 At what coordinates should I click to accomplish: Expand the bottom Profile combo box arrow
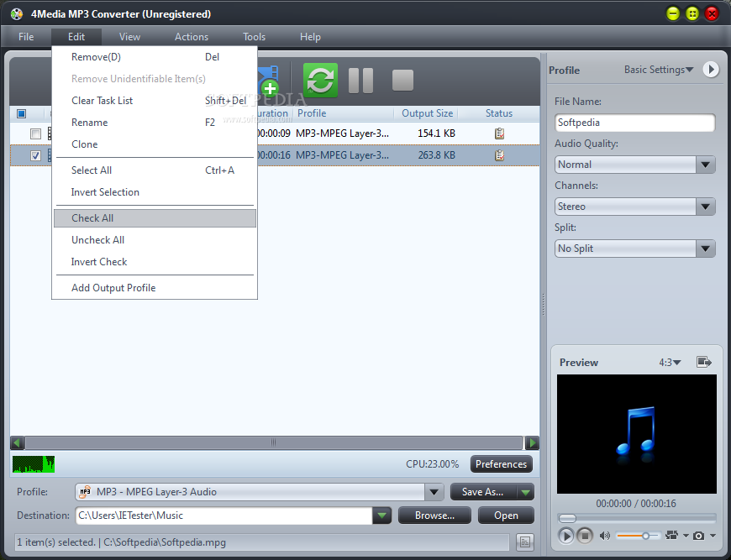coord(434,491)
